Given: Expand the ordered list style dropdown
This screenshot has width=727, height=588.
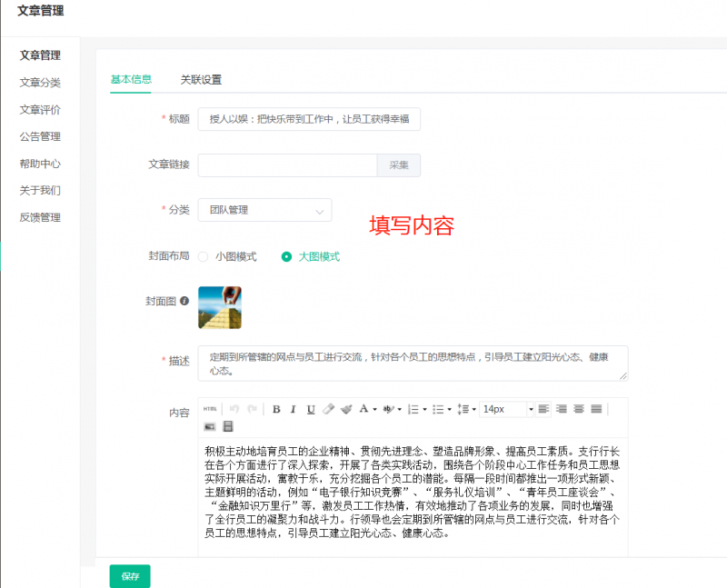Looking at the screenshot, I should tap(424, 410).
